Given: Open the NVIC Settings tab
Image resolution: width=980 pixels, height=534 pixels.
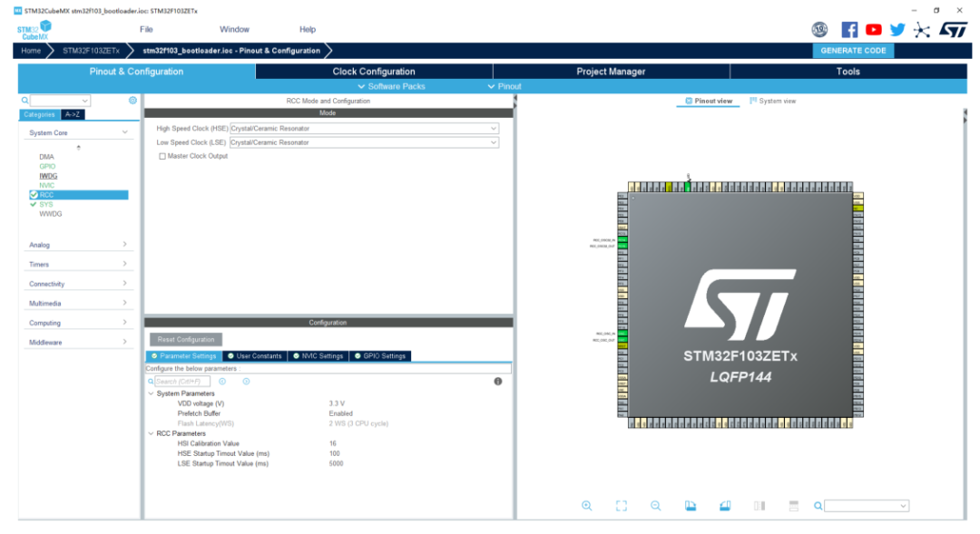Looking at the screenshot, I should coord(318,356).
